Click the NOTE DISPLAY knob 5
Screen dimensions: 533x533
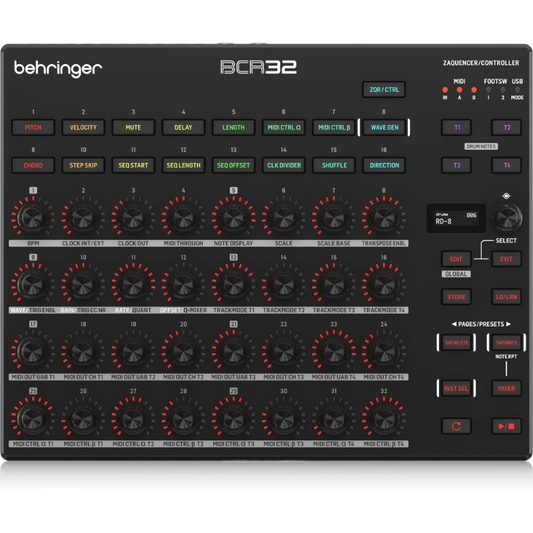pos(233,217)
